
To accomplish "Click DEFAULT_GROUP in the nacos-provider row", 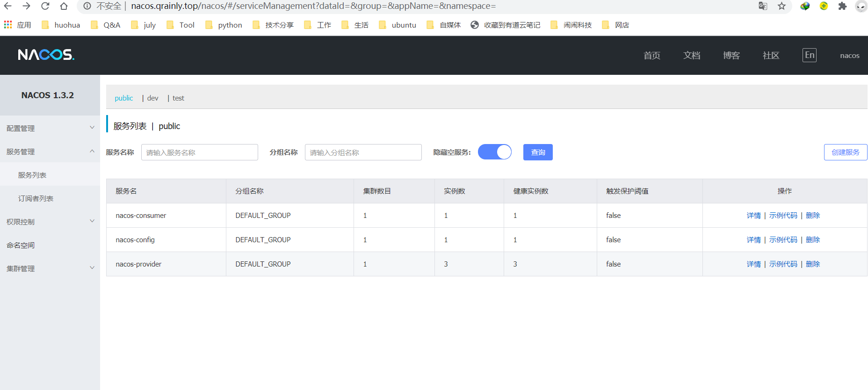I will coord(263,264).
